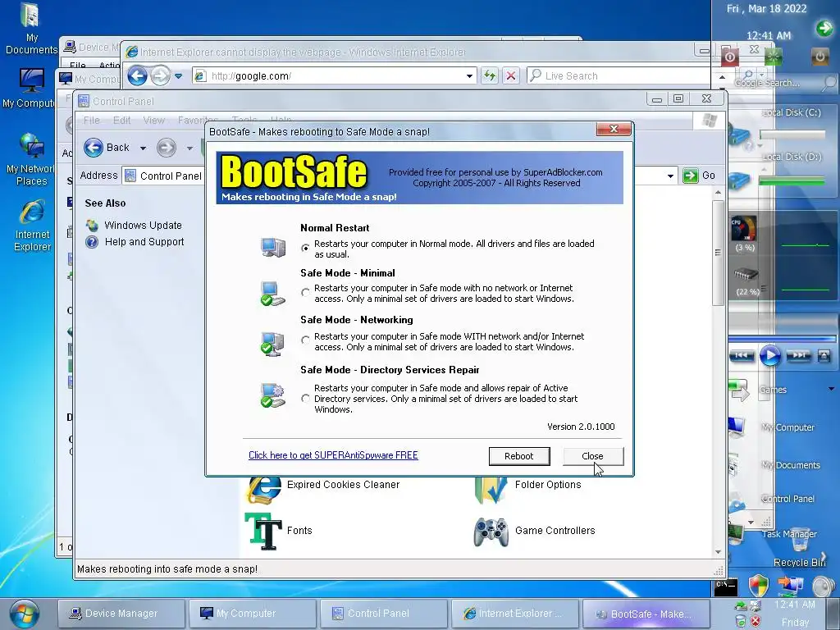Click the security shield tray icon

(759, 586)
